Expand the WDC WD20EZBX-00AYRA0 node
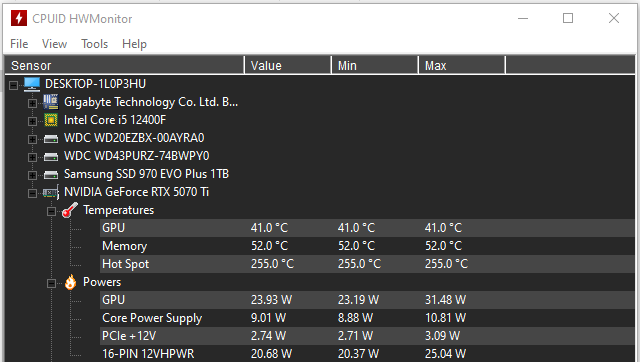 (x=32, y=139)
